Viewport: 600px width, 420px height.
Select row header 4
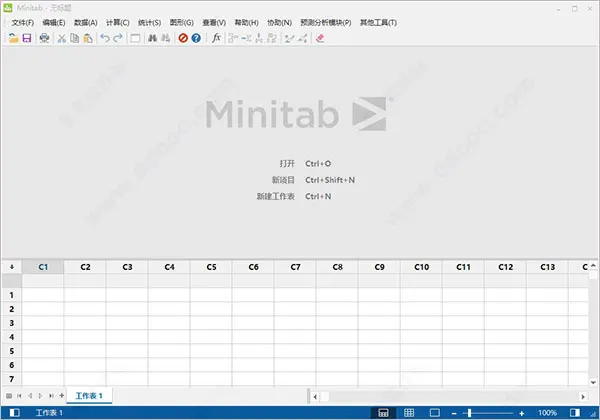(x=12, y=337)
